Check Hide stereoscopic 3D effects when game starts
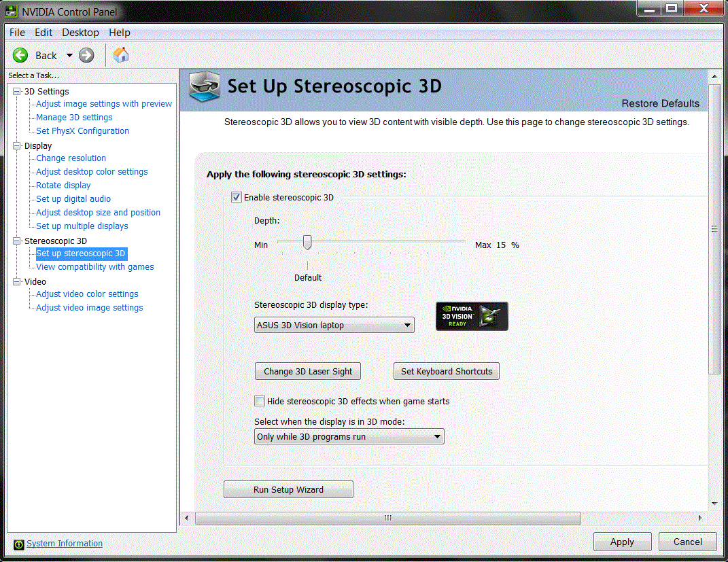The width and height of the screenshot is (728, 562). (x=260, y=401)
